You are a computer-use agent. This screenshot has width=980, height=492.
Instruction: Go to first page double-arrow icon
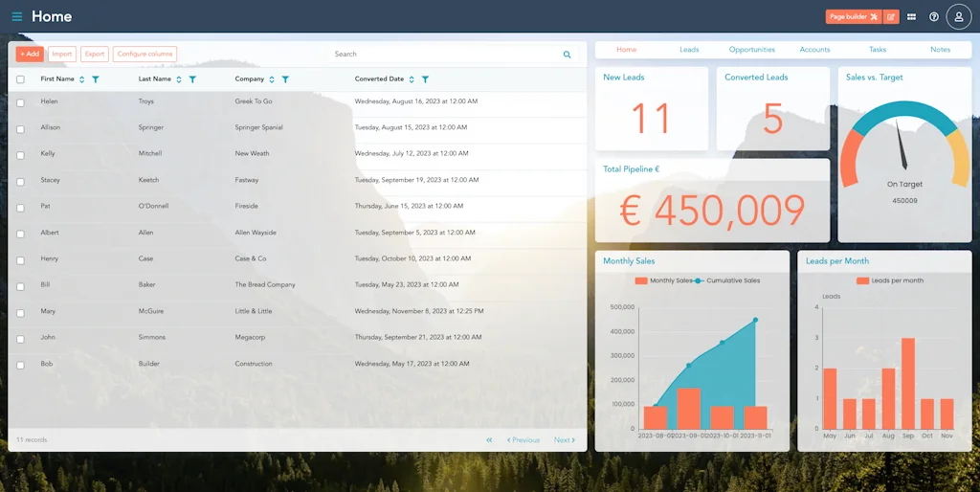[x=489, y=440]
